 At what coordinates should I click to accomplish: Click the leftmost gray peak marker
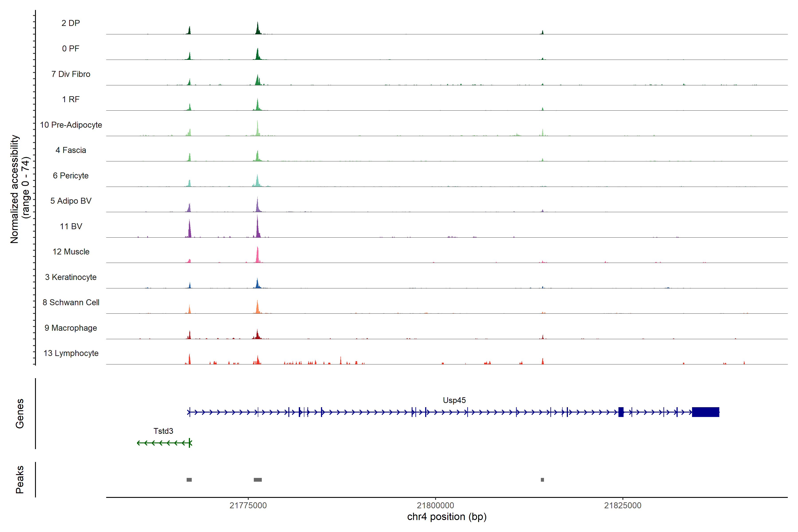[189, 480]
